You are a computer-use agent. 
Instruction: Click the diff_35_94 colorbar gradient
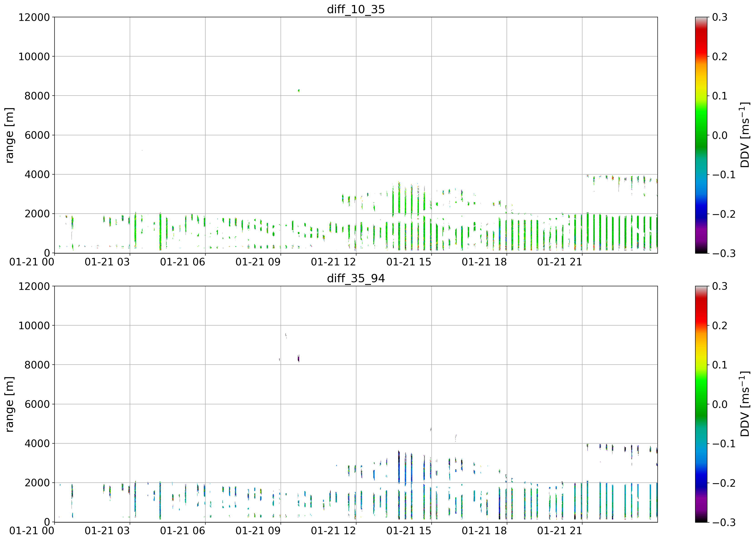[x=701, y=404]
